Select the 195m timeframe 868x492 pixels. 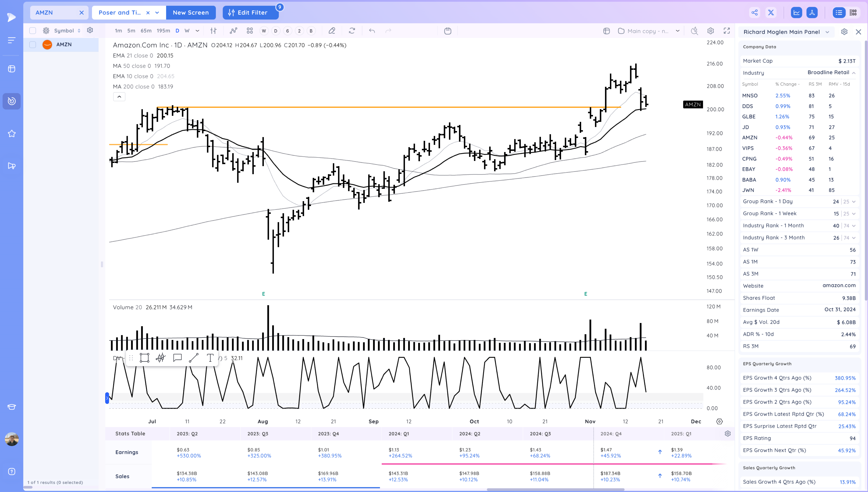point(163,31)
